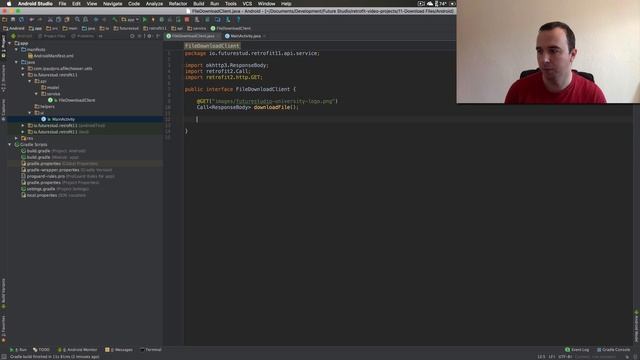Click the Paste toolbar icon
This screenshot has width=640, height=360.
point(67,20)
